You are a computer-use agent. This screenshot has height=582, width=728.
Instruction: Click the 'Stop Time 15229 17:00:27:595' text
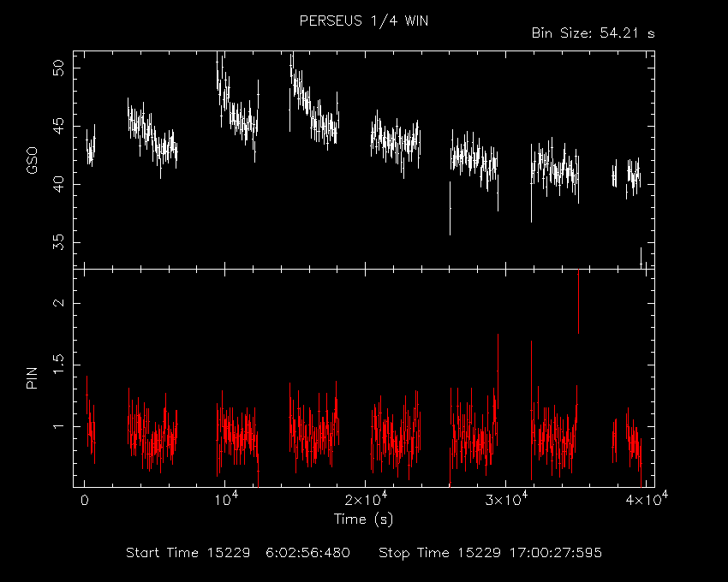click(x=490, y=553)
